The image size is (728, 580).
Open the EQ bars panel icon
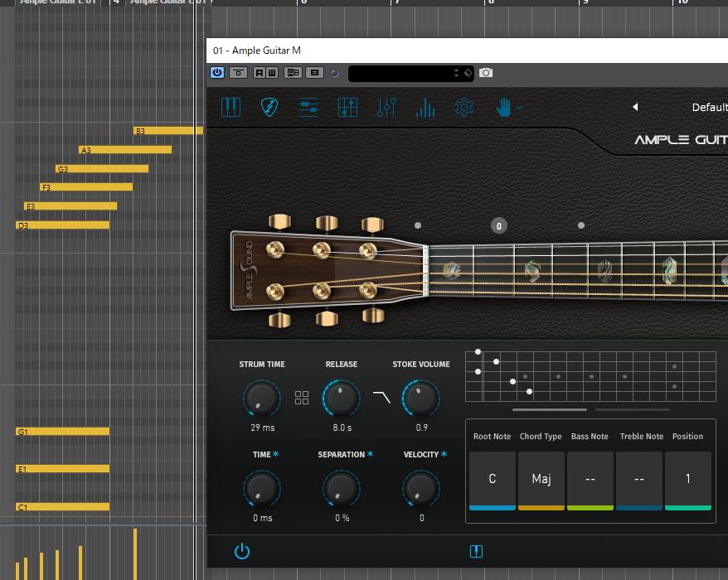coord(425,107)
